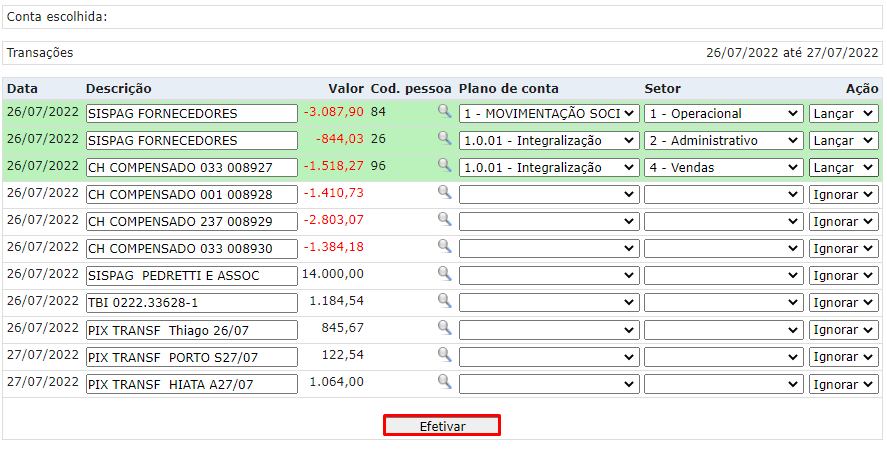The image size is (887, 453).
Task: Click description field 'PIX TRANSF Thiago 26/07'
Action: [x=192, y=330]
